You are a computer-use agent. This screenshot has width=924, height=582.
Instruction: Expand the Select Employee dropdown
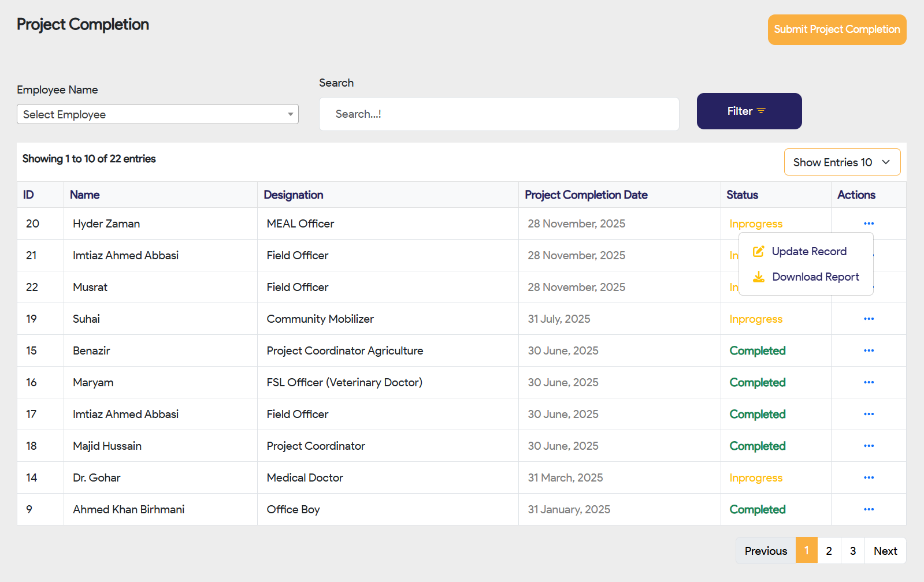click(x=157, y=114)
